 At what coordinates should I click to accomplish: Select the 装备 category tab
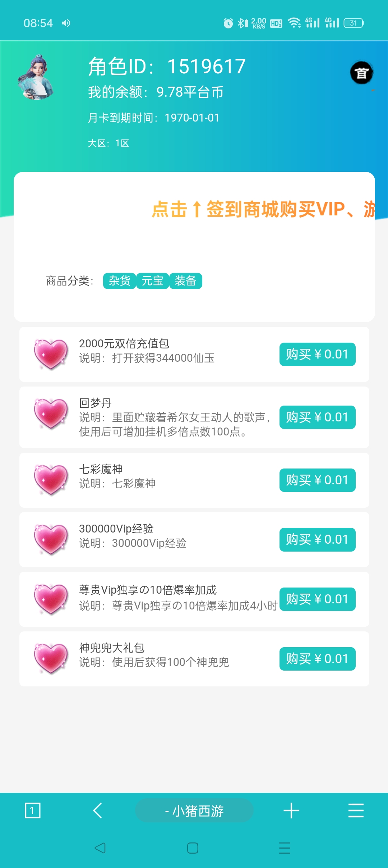(x=185, y=281)
